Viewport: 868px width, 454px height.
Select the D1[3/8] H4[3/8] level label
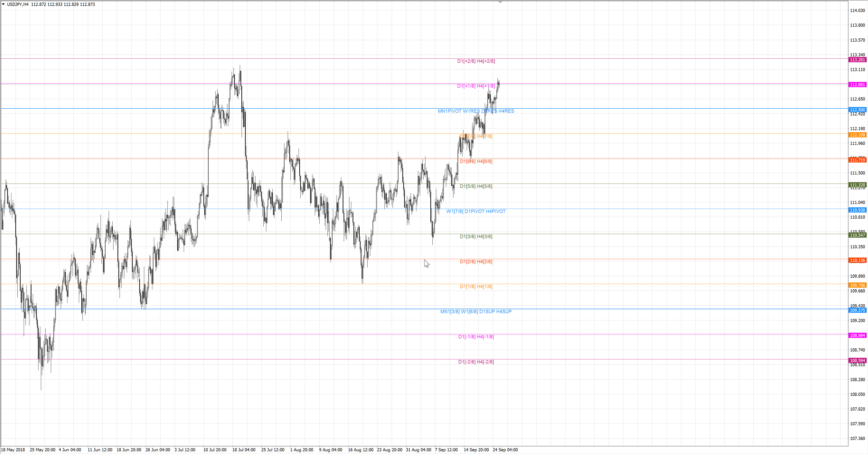pos(476,237)
